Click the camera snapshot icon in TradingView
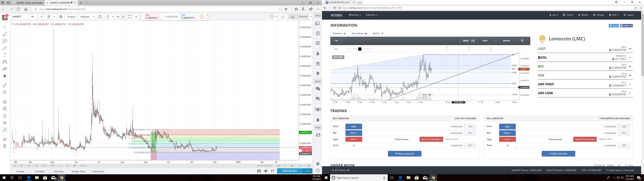Viewport: 644px width, 181px height. tap(259, 171)
